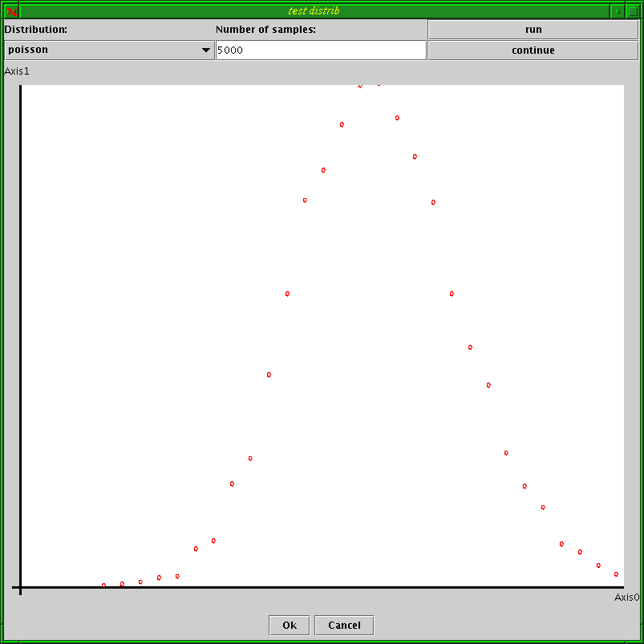Focus the Number of samples field

[321, 51]
